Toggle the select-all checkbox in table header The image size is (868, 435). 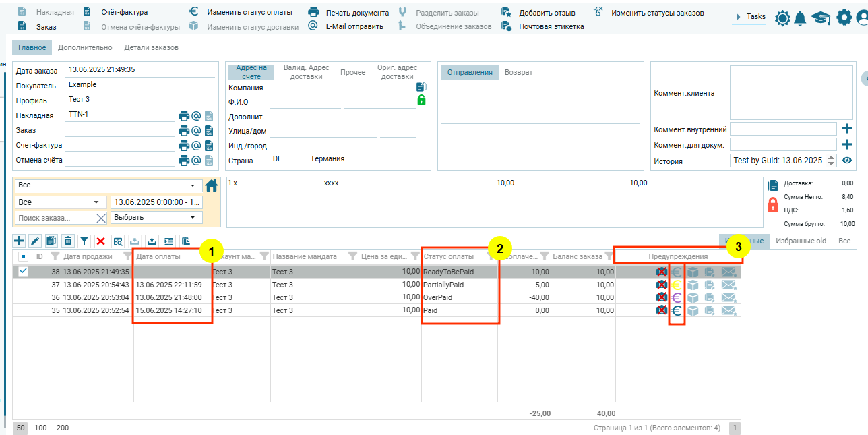(23, 256)
